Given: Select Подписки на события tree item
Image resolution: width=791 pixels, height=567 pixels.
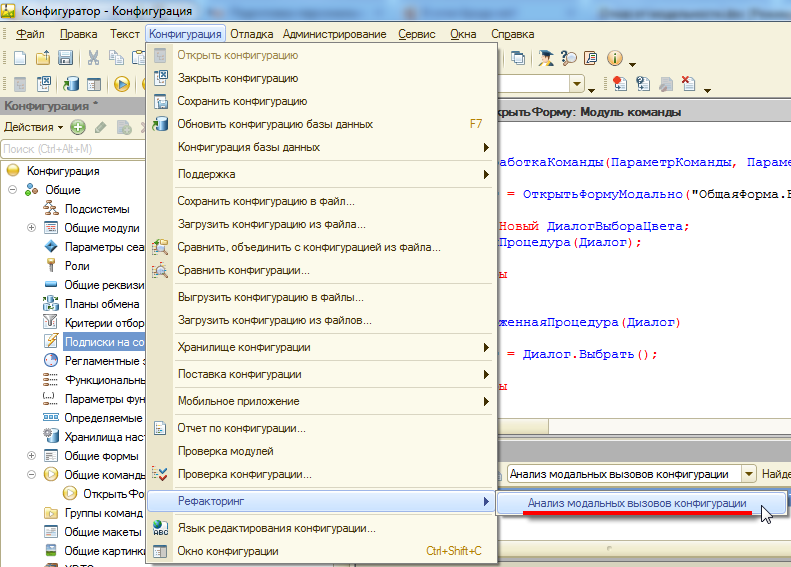Looking at the screenshot, I should (x=103, y=341).
